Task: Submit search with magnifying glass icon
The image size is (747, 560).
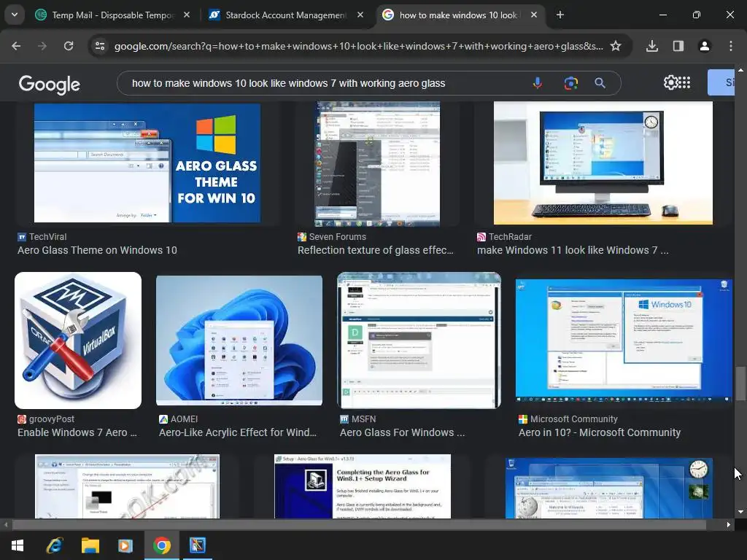Action: [600, 83]
